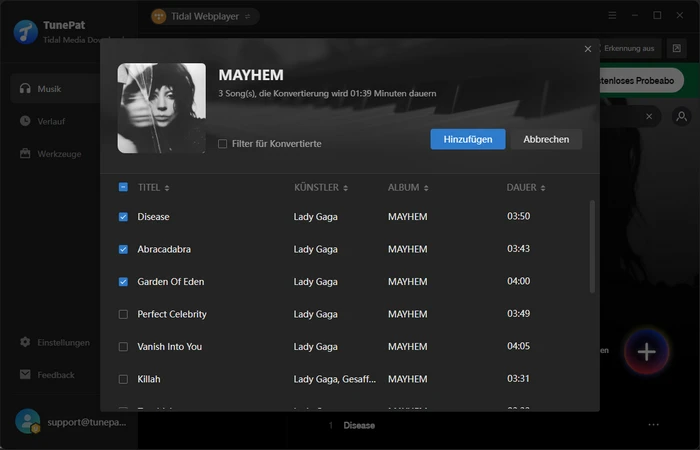Click the Perfect Celebrity title
This screenshot has width=700, height=450.
(172, 314)
